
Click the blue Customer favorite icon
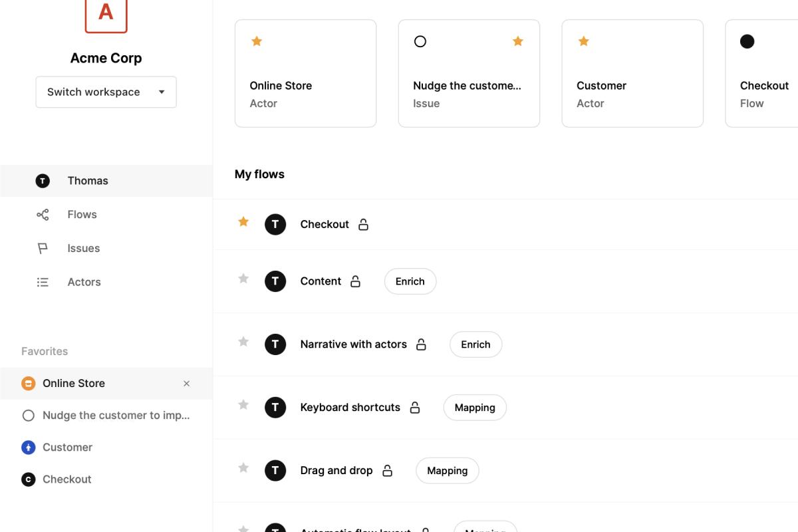pyautogui.click(x=28, y=448)
